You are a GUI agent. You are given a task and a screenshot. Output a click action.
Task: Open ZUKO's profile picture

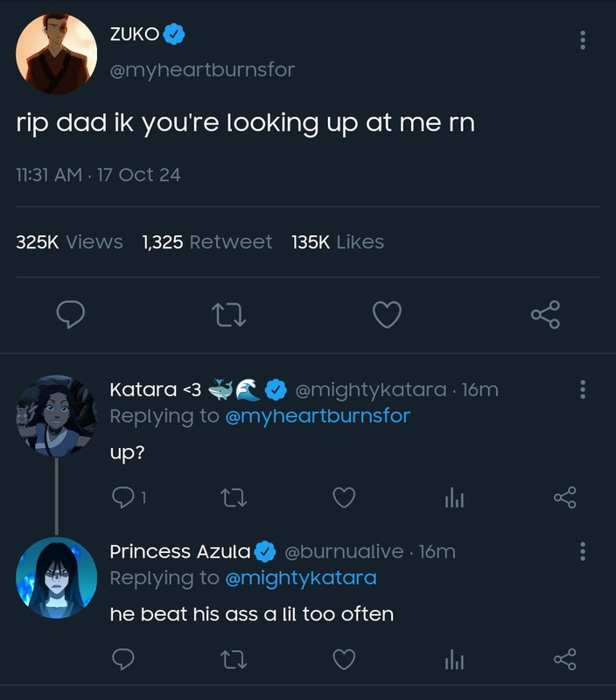(x=57, y=54)
